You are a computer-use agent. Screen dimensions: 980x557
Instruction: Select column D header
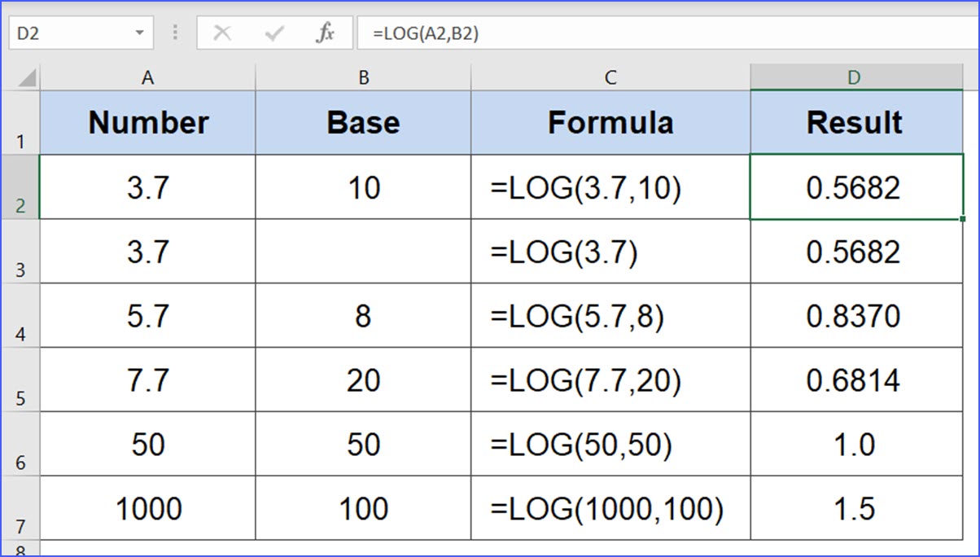tap(854, 77)
